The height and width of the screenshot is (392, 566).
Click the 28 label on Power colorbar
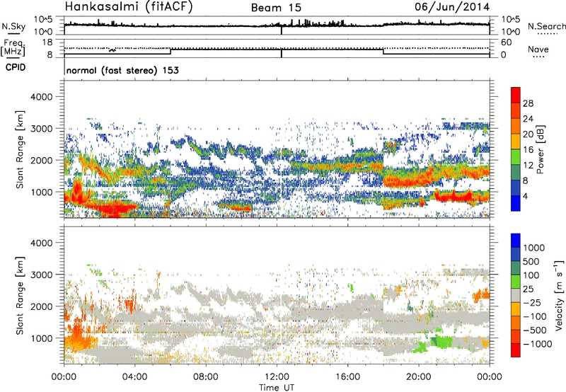pyautogui.click(x=528, y=103)
